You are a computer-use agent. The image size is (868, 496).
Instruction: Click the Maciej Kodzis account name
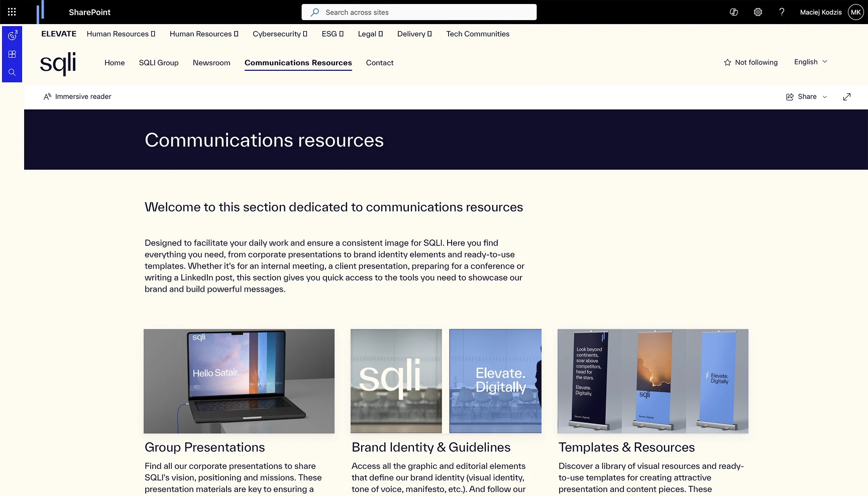click(x=821, y=12)
